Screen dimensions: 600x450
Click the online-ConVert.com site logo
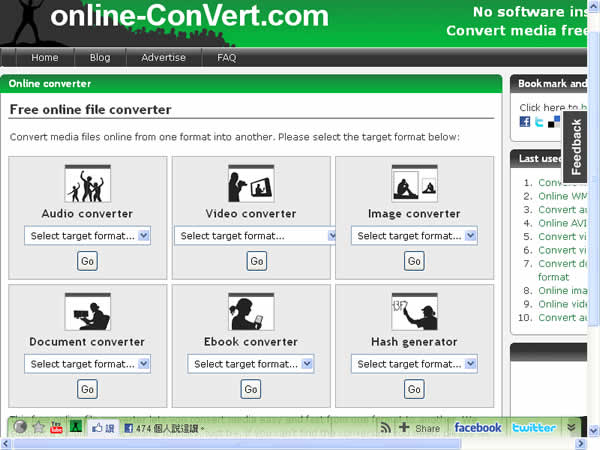click(189, 16)
